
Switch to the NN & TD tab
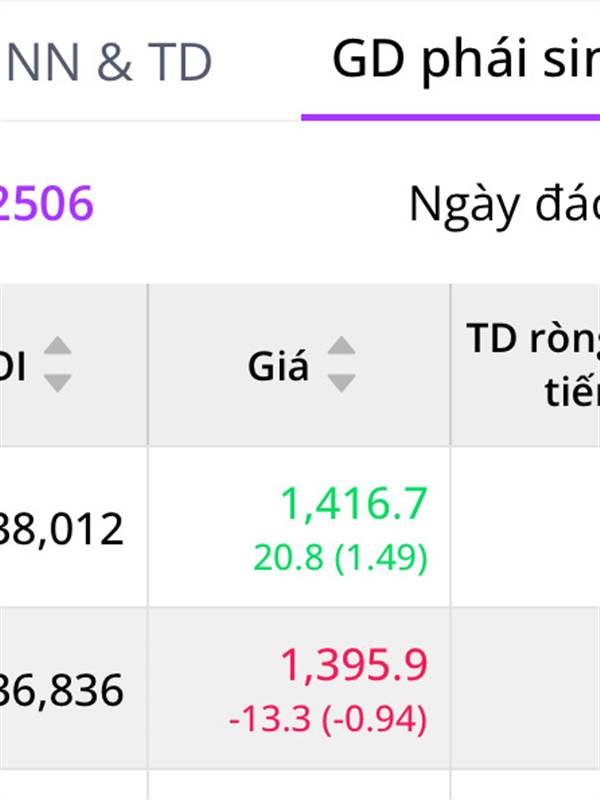[x=107, y=62]
